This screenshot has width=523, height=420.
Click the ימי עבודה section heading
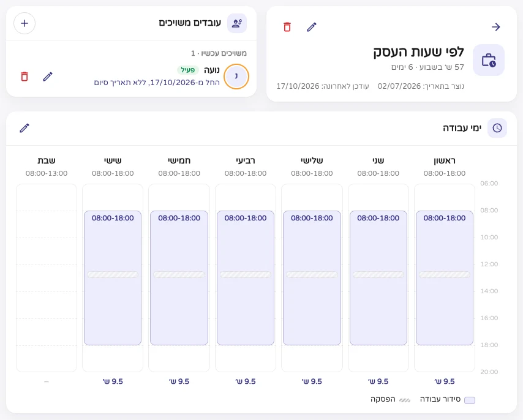462,128
